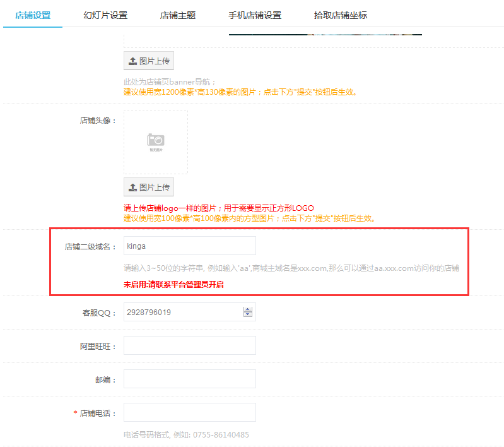Click the 此处为店铺页banner导航 hint text
Screen dimensions: 504x447
(170, 82)
